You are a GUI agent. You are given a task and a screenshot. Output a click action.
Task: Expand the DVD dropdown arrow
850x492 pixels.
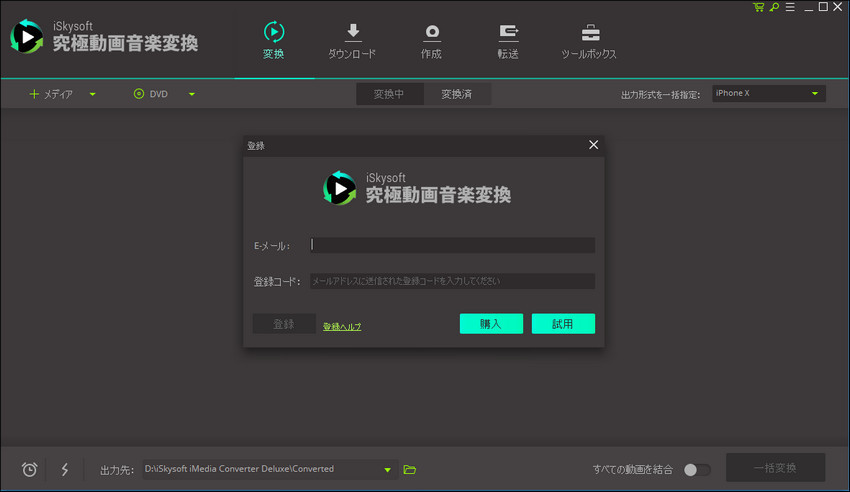pyautogui.click(x=192, y=94)
